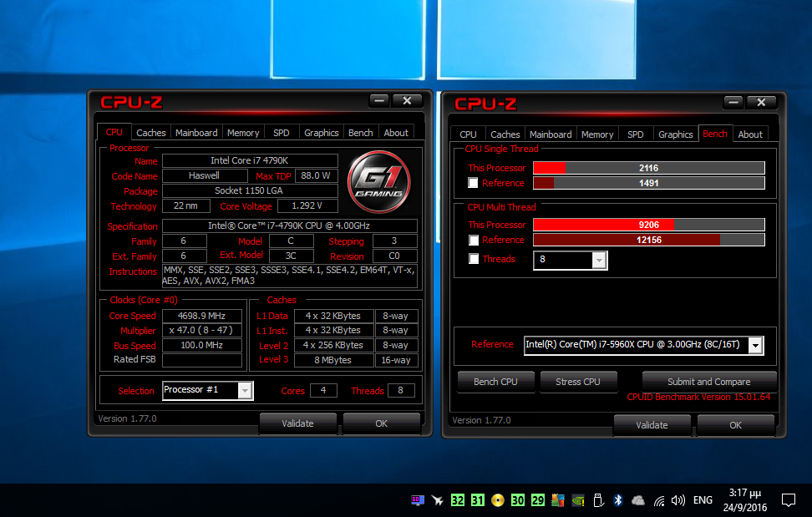Click CPUID Benchmark Version 15.01.64 text
Viewport: 812px width, 517px height.
(x=698, y=397)
